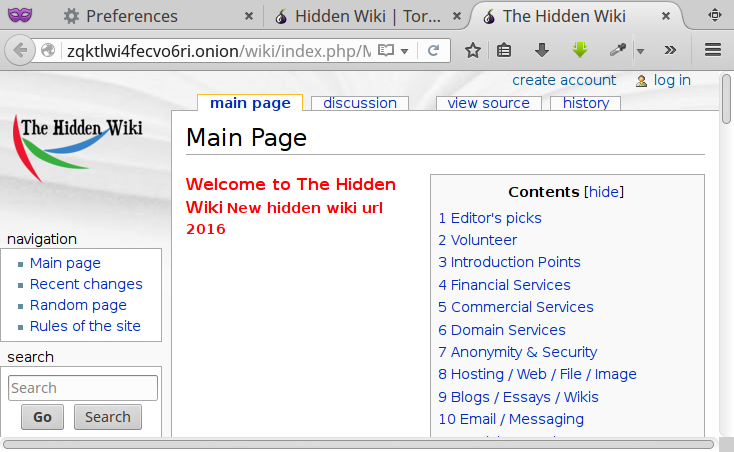Hide the Contents table via hide link
The width and height of the screenshot is (734, 452).
point(604,192)
